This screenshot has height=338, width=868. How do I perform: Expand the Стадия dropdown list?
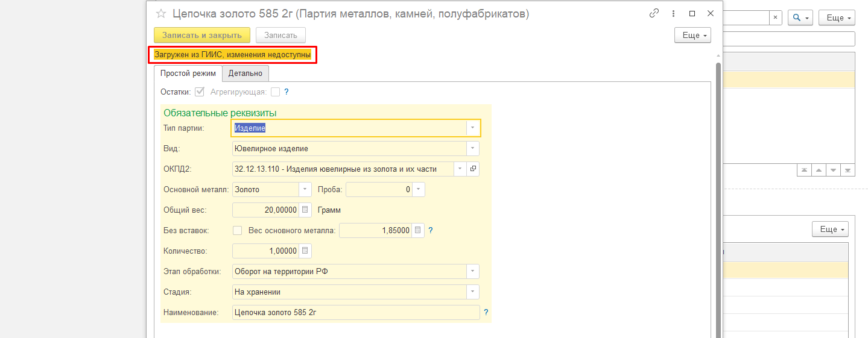point(473,292)
